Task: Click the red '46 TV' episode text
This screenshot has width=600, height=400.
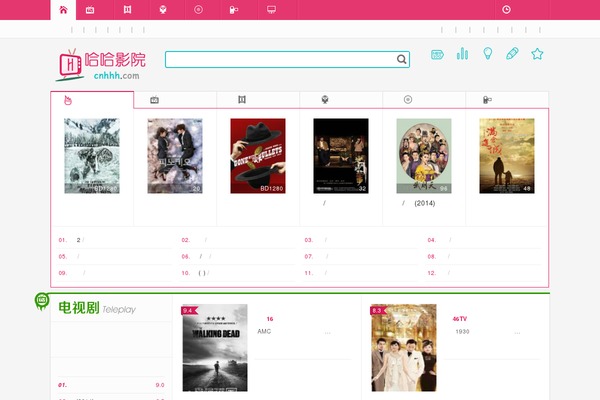Action: (460, 319)
